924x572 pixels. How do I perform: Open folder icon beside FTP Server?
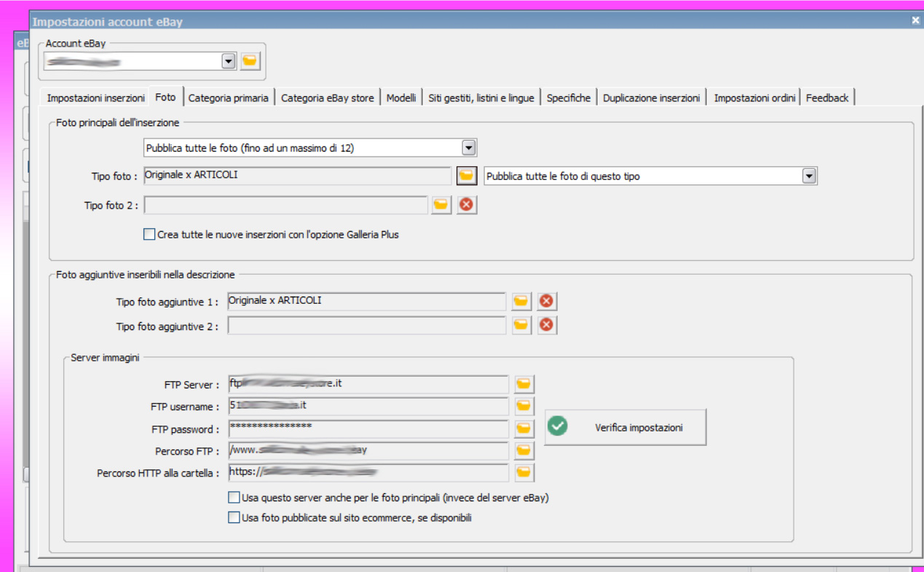[524, 384]
